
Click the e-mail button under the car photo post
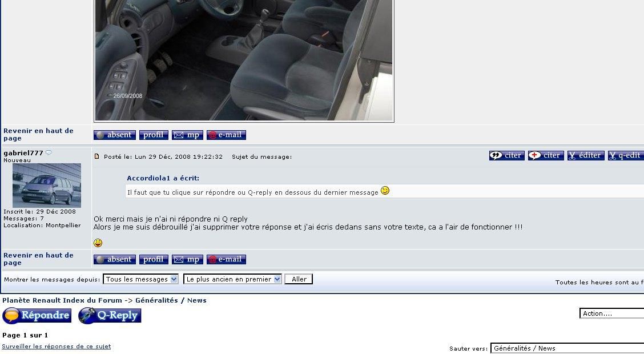226,135
